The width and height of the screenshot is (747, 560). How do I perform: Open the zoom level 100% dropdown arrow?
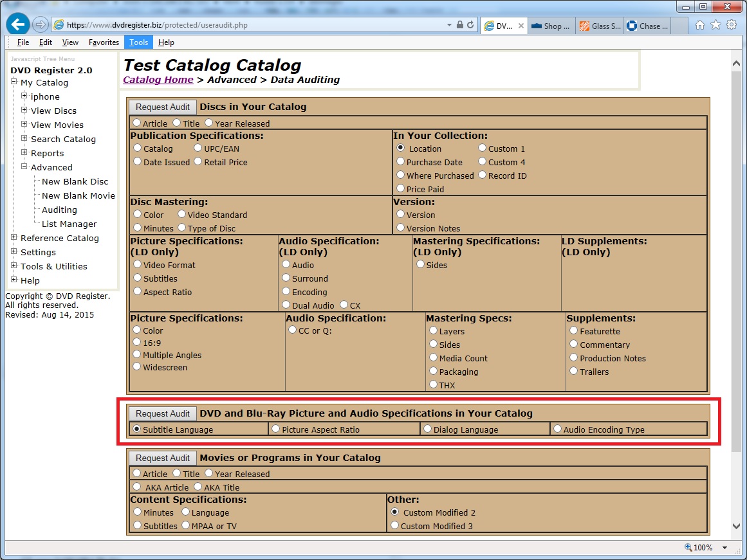[724, 548]
